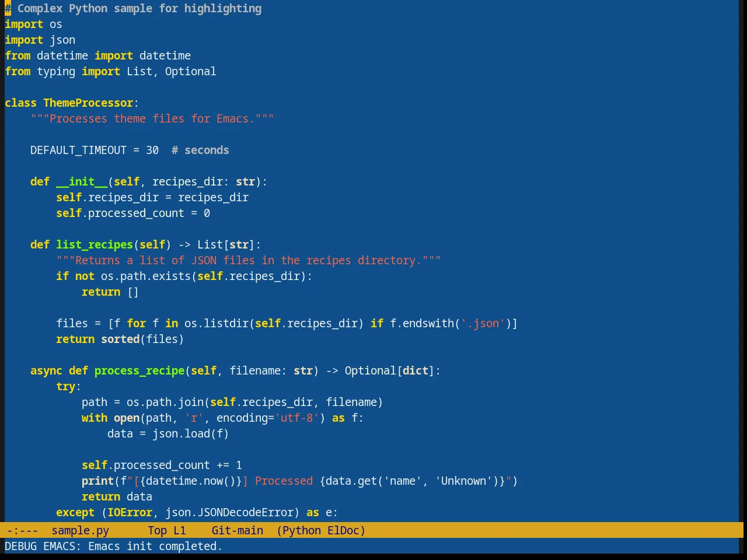This screenshot has height=560, width=747.
Task: Click the ElDoc minor mode indicator
Action: tap(343, 530)
